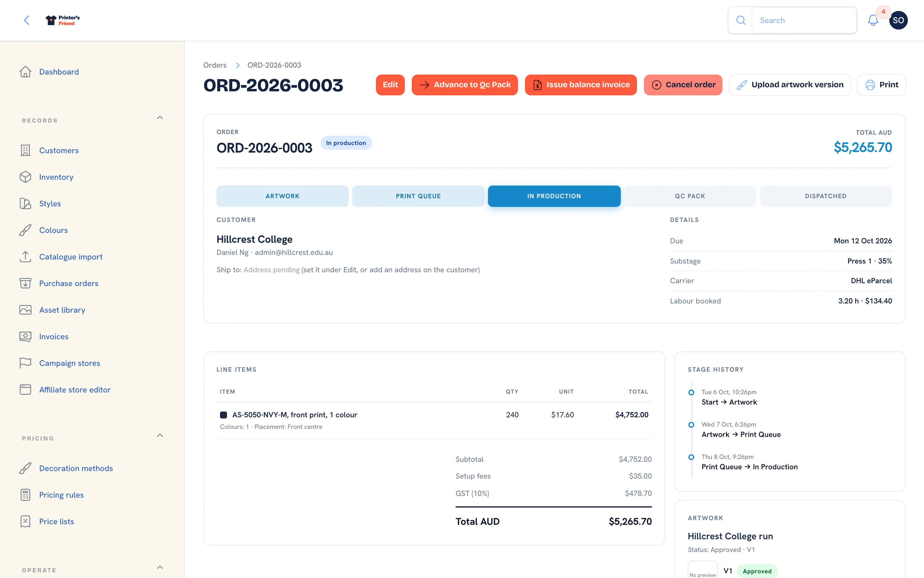924x578 pixels.
Task: Select the Artwork stage tab
Action: (283, 196)
